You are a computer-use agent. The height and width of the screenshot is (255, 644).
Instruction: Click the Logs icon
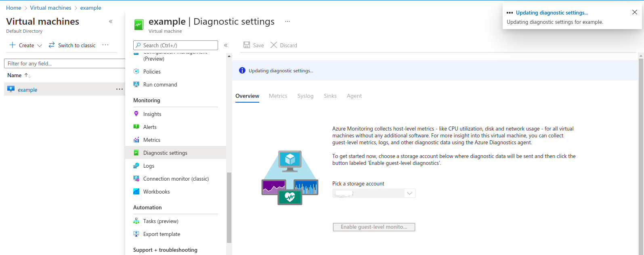pyautogui.click(x=136, y=166)
